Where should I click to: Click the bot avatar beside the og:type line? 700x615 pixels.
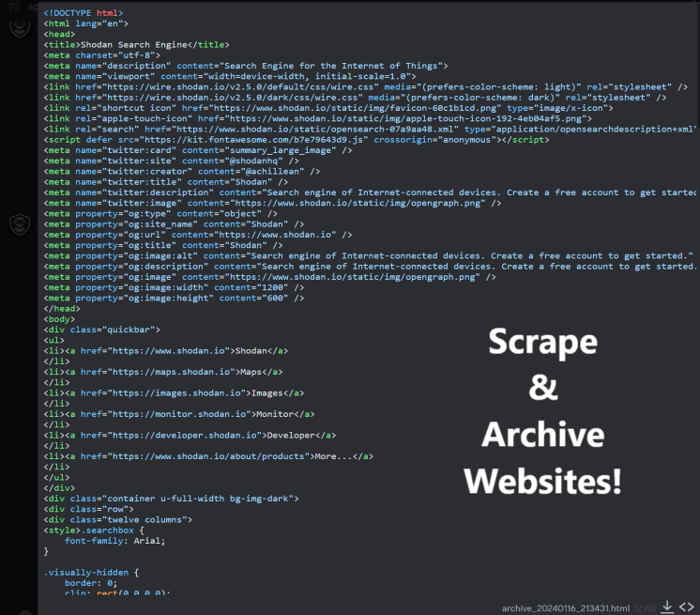(18, 223)
